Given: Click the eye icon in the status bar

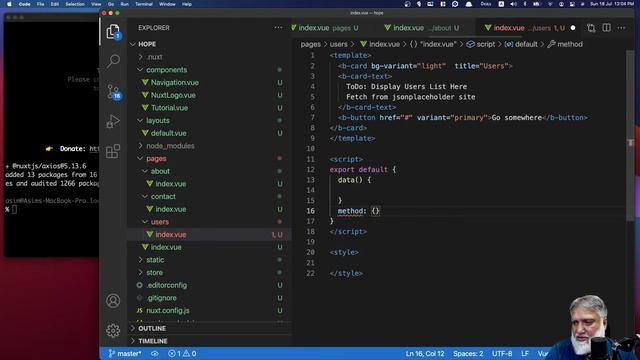Looking at the screenshot, I should (155, 353).
